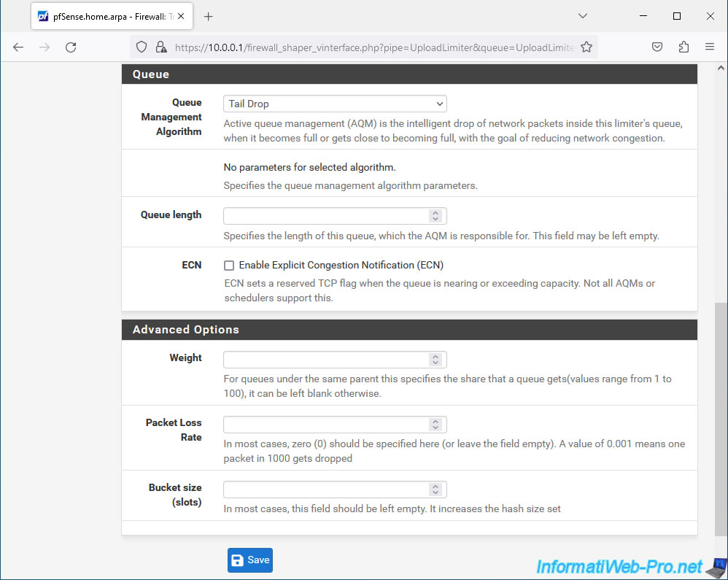Viewport: 728px width, 580px height.
Task: Save page to Pocket
Action: coord(657,47)
